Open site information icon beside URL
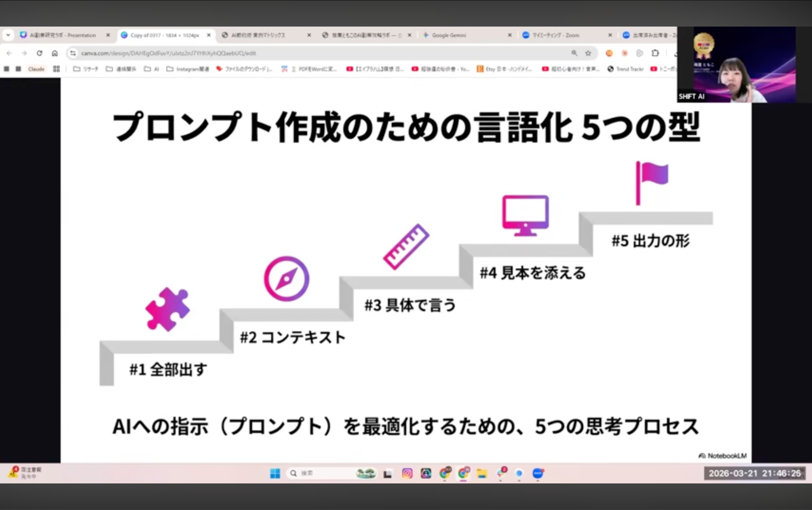 point(73,53)
